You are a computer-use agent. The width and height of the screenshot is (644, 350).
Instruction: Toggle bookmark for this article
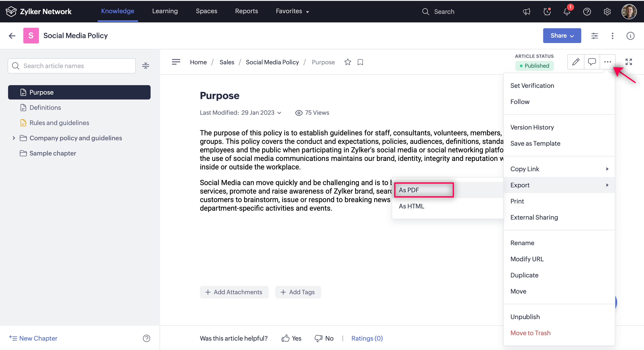(x=360, y=62)
